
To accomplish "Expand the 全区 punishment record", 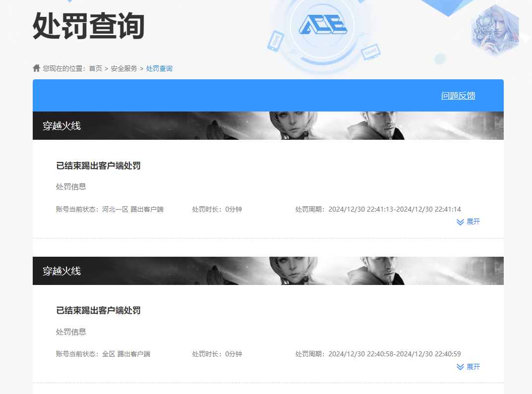I will 468,367.
